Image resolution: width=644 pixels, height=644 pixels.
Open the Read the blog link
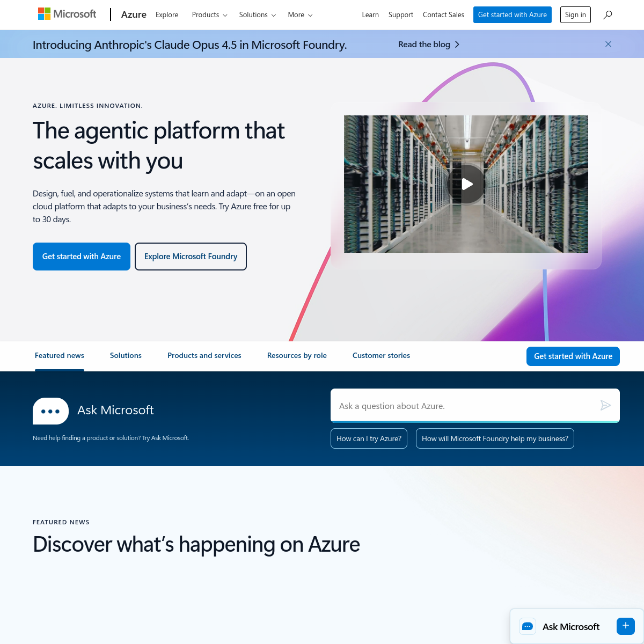tap(429, 45)
